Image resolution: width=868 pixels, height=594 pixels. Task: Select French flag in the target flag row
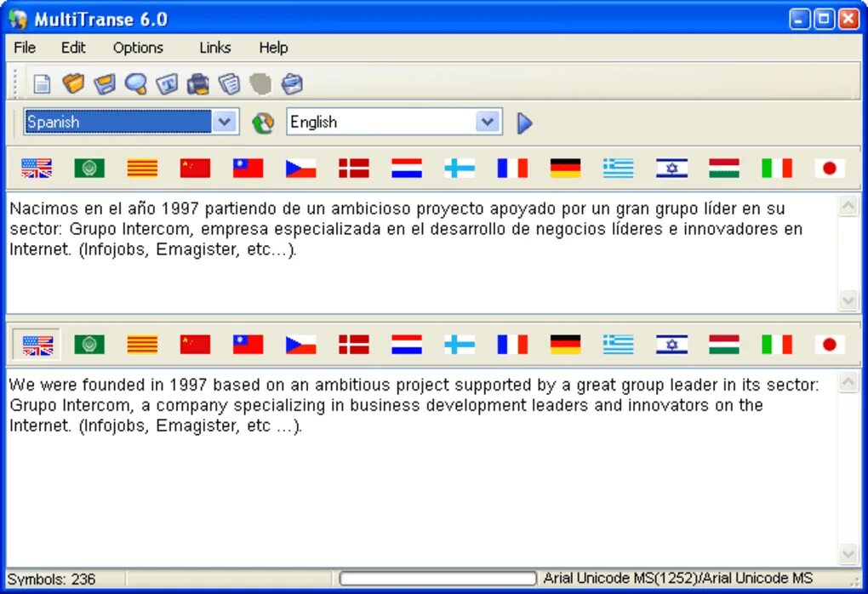pyautogui.click(x=512, y=345)
